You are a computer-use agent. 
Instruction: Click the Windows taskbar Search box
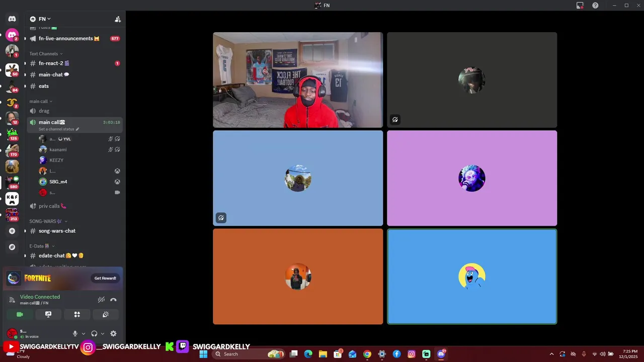pos(249,354)
